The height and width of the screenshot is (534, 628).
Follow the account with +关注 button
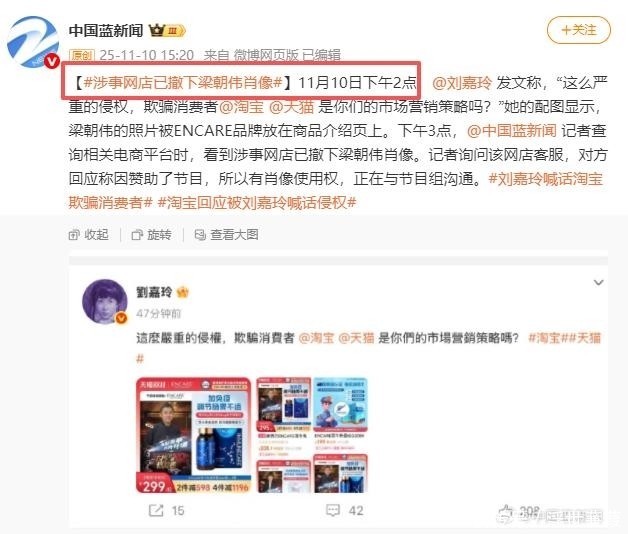click(579, 30)
